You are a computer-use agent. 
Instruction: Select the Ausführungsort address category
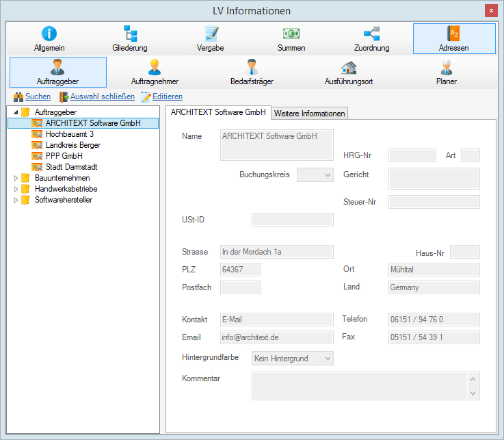click(349, 72)
